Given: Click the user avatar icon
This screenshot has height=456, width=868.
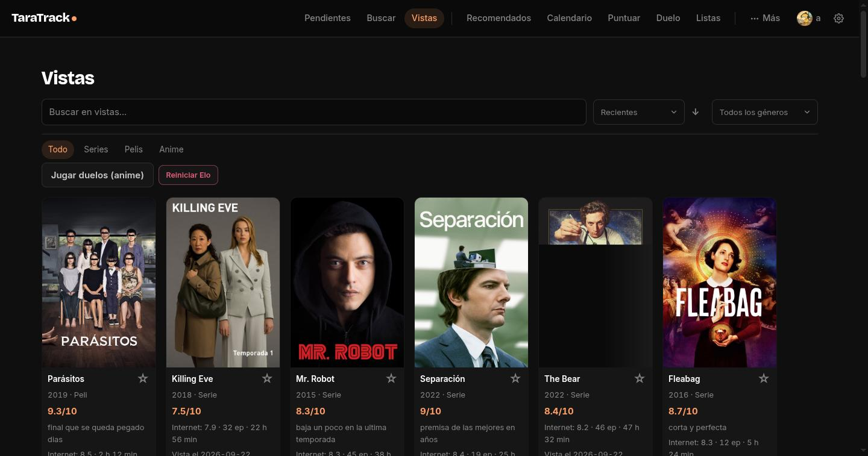Looking at the screenshot, I should 804,18.
